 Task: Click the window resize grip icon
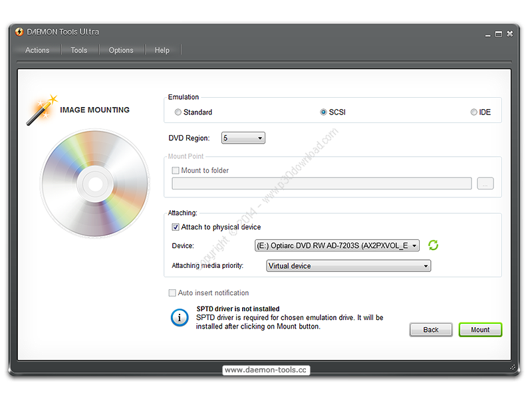(x=513, y=368)
